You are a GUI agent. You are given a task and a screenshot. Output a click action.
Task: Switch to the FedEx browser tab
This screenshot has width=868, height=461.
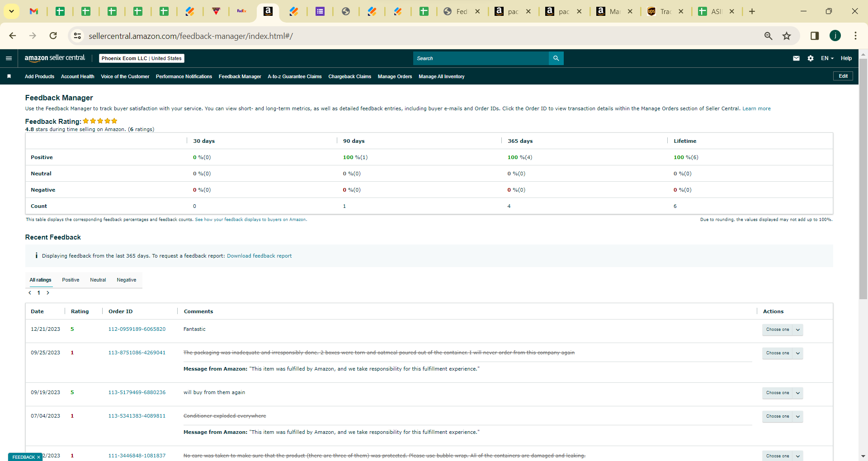pos(242,11)
